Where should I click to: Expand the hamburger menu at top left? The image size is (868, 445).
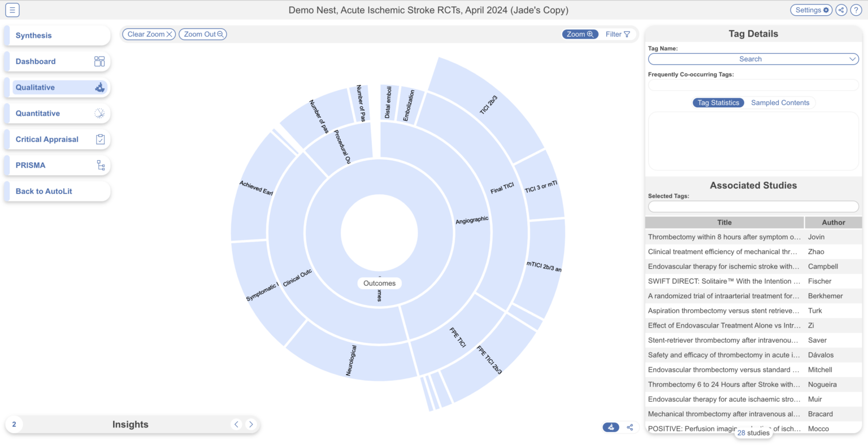coord(12,10)
